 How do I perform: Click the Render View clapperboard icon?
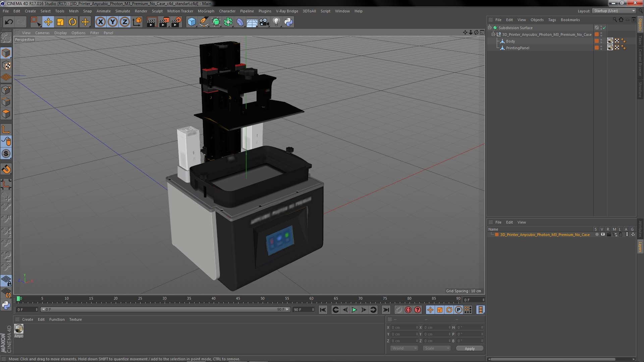(152, 22)
